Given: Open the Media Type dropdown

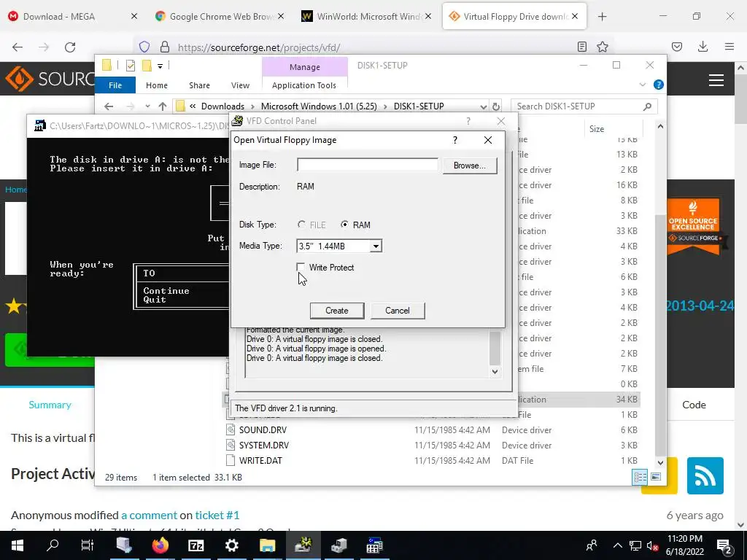Looking at the screenshot, I should (376, 246).
